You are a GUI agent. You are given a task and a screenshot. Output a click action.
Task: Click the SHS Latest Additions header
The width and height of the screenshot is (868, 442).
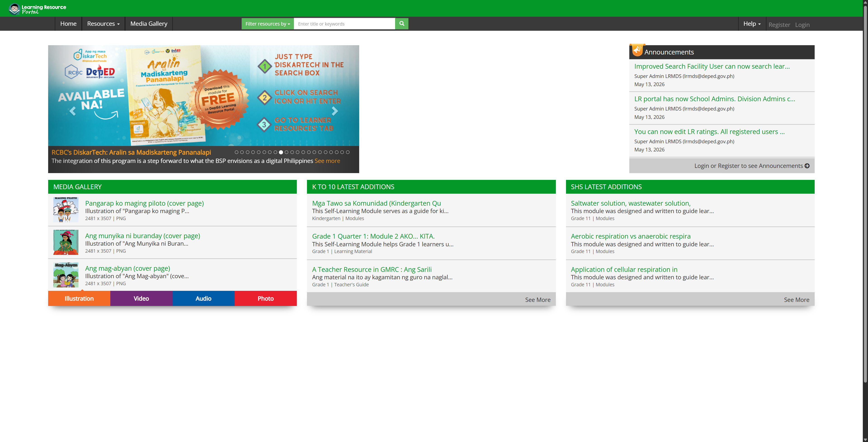tap(690, 187)
